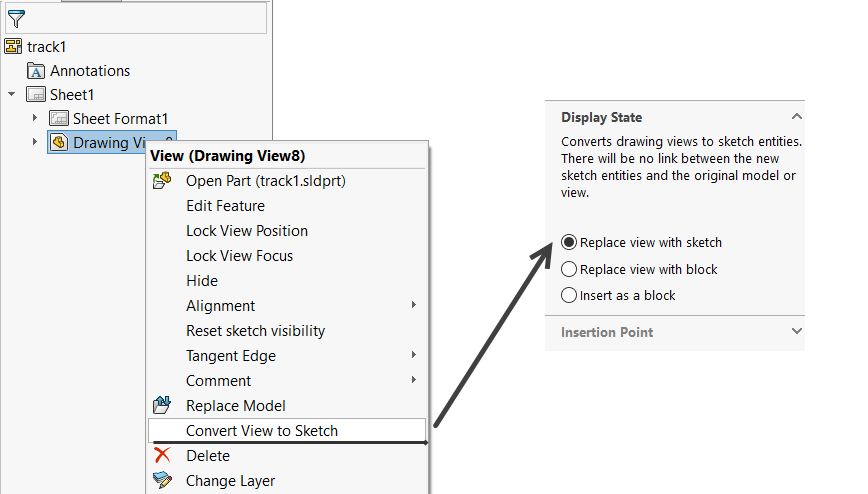Viewport: 868px width, 494px height.
Task: Click the Annotations folder icon
Action: [x=35, y=71]
